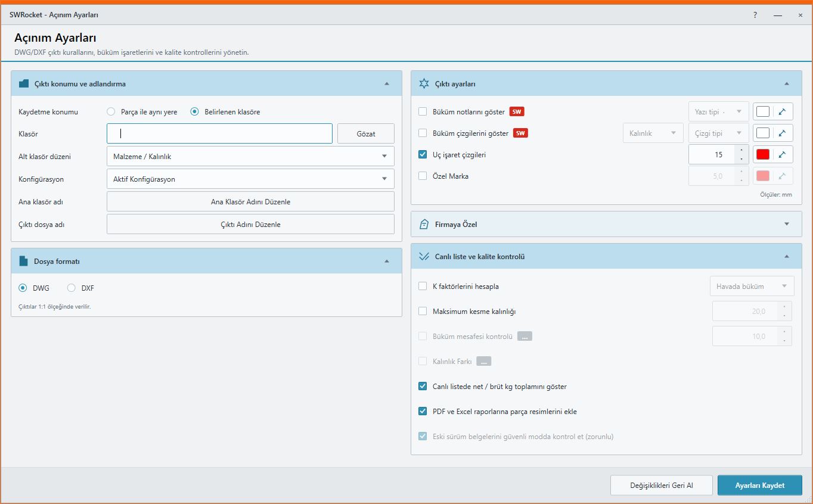Click the ellipsis badge next to Büküm mesafesi kontrolü

525,336
